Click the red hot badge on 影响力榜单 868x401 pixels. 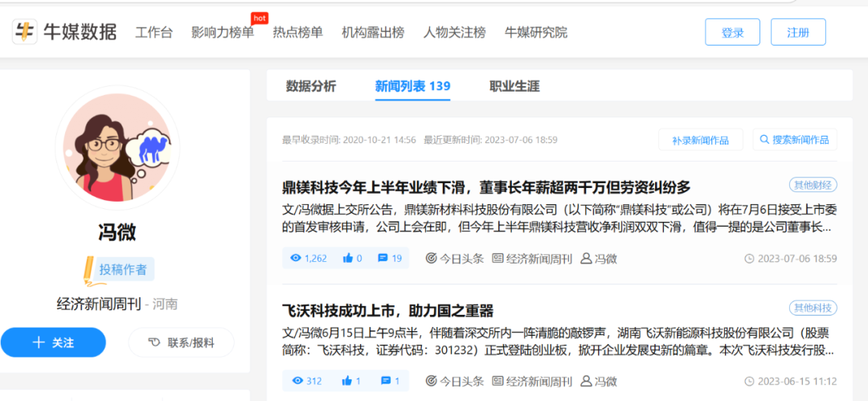259,18
